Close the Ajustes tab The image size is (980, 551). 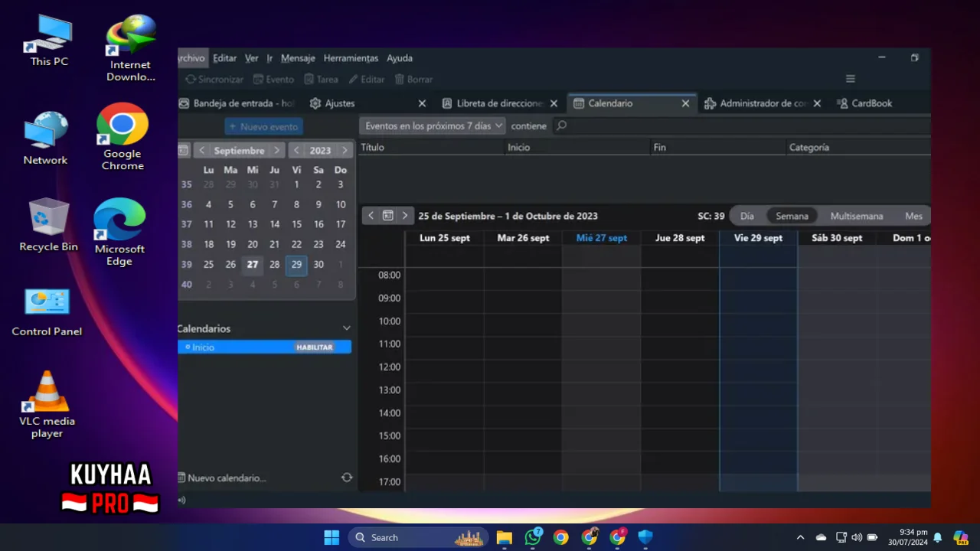[x=422, y=103]
